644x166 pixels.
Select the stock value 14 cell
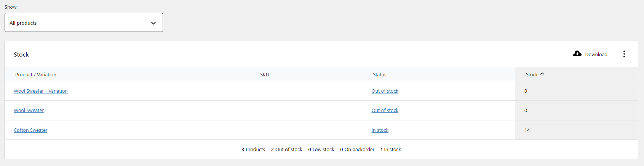point(527,130)
